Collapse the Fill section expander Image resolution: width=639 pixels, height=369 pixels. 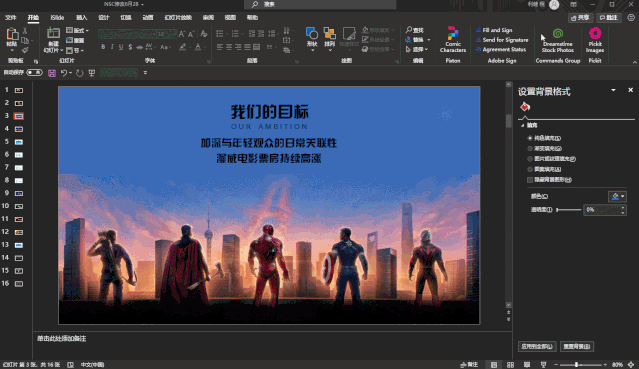522,126
